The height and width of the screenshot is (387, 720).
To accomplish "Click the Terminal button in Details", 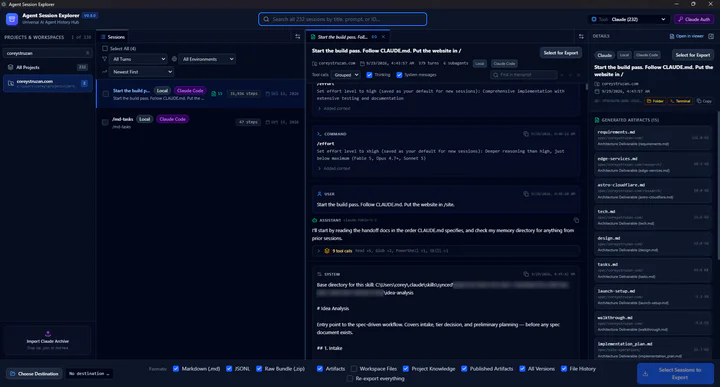I will (x=680, y=101).
